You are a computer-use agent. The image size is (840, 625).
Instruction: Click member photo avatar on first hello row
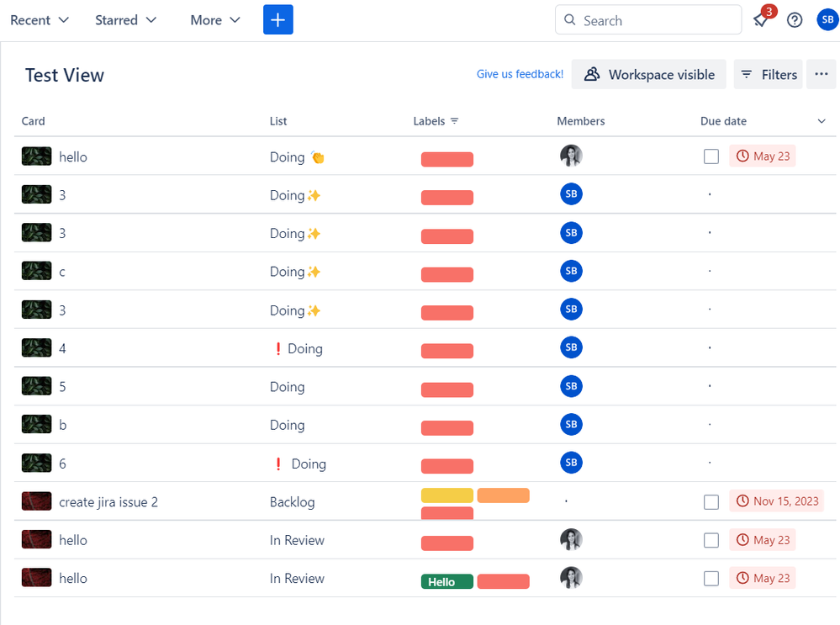coord(571,156)
